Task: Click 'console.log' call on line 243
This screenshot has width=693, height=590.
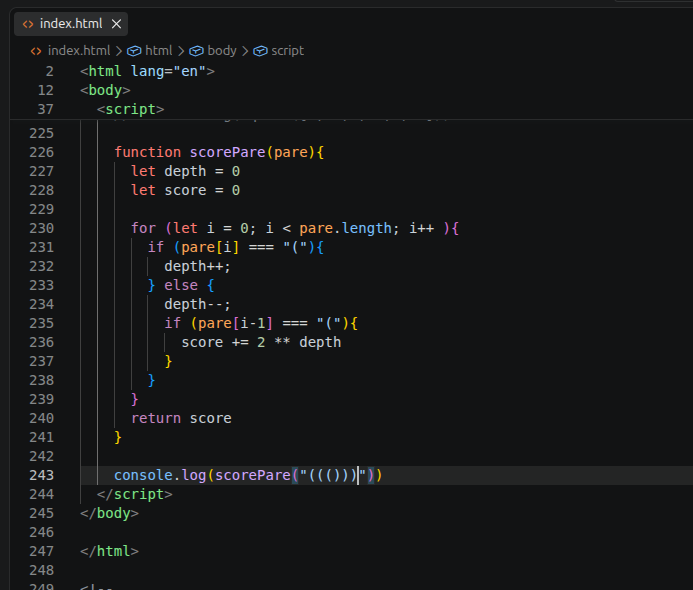Action: click(160, 475)
